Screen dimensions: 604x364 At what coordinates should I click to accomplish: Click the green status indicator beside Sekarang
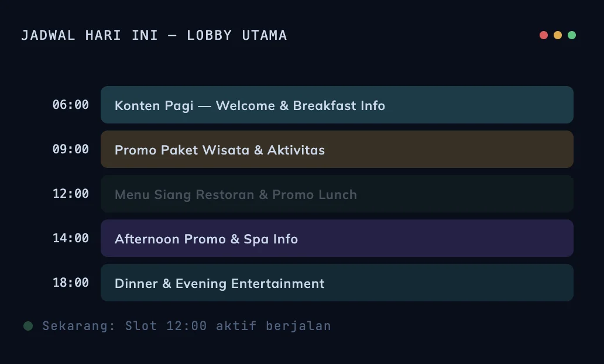[x=28, y=326]
